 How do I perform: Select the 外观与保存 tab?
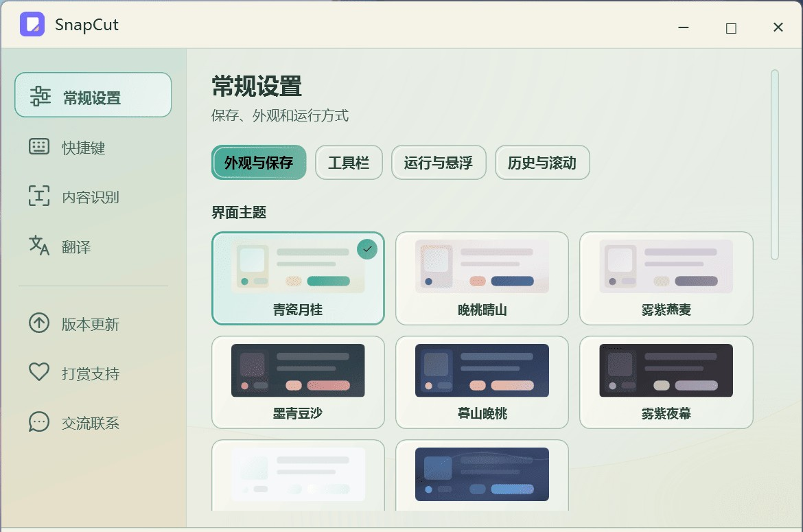259,162
